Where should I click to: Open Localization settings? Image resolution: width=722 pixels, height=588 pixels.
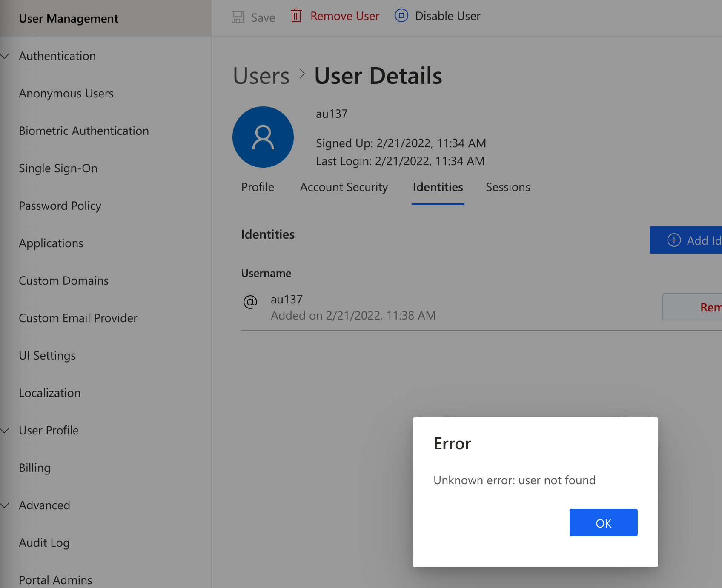(x=50, y=393)
